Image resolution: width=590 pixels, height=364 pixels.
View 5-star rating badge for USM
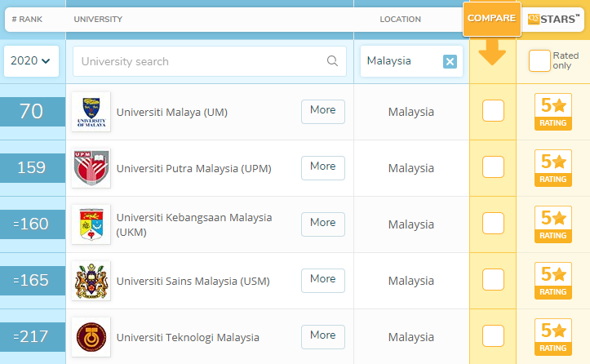552,281
